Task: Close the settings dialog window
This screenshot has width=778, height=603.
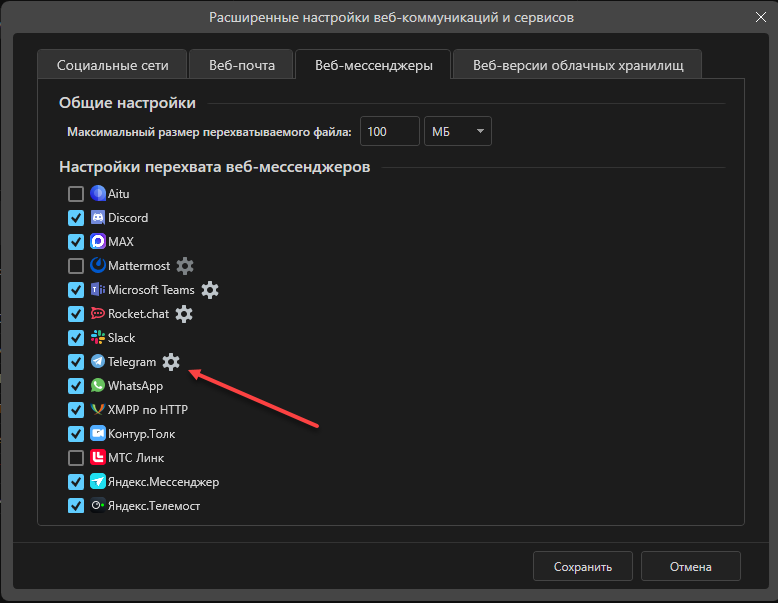Action: coord(761,17)
